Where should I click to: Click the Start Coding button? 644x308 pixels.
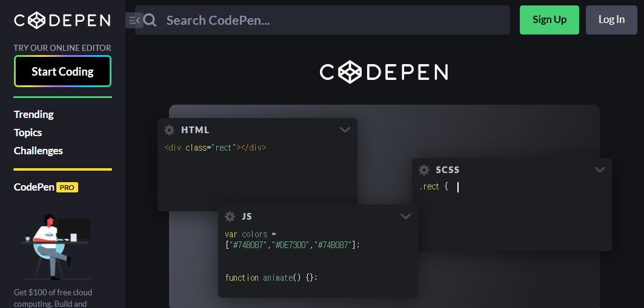(62, 71)
